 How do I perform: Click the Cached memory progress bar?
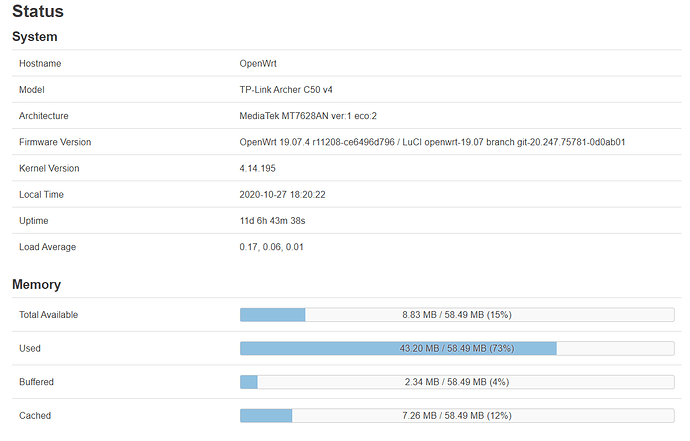coord(457,415)
